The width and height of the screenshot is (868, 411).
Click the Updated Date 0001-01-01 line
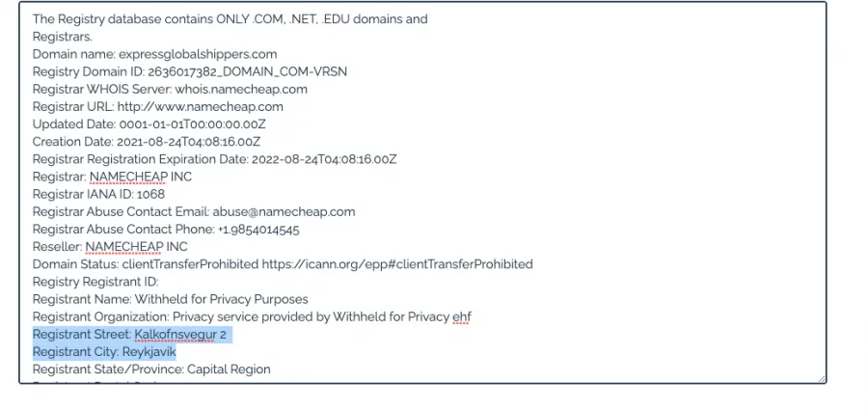coord(149,124)
